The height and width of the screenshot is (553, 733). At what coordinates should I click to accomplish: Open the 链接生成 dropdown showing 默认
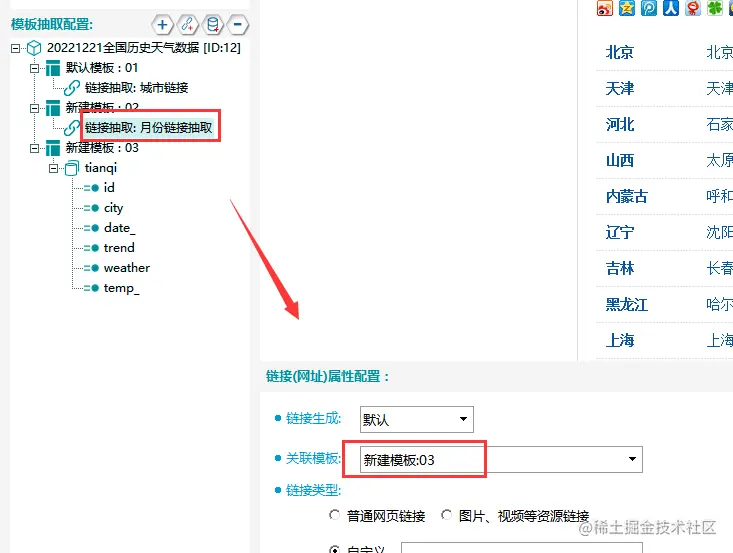point(417,419)
